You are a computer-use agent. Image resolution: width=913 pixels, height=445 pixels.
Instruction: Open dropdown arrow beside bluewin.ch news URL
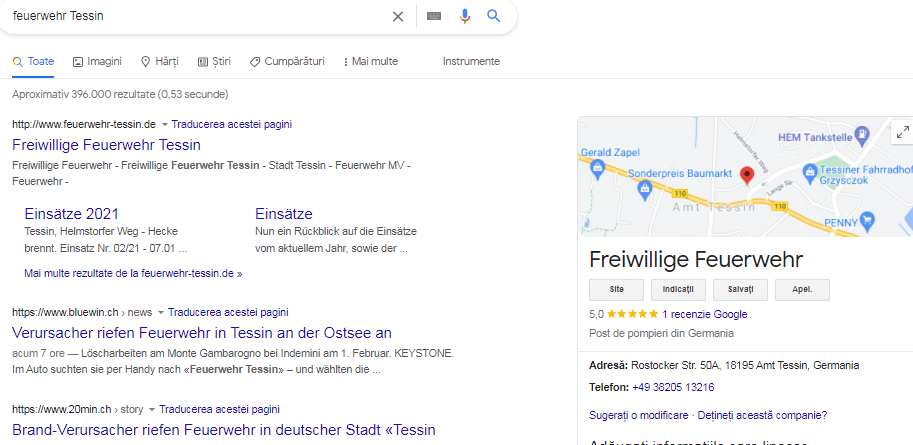tap(161, 313)
